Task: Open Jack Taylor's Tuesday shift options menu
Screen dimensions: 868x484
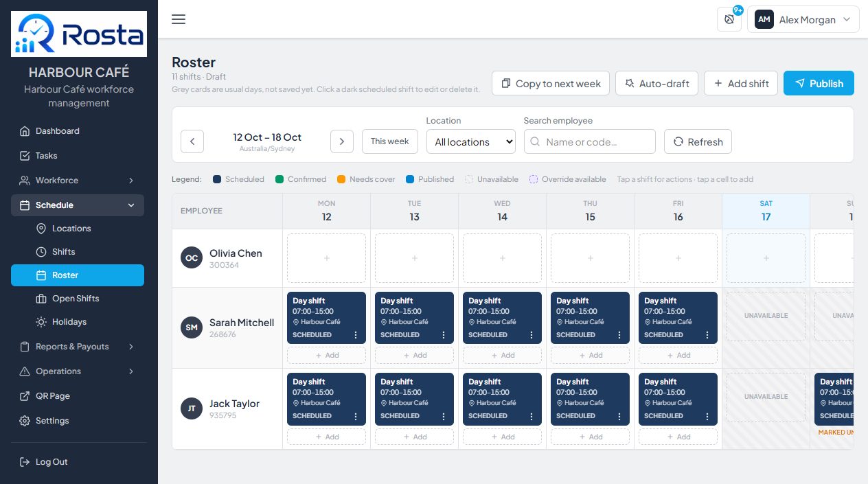Action: pyautogui.click(x=444, y=416)
